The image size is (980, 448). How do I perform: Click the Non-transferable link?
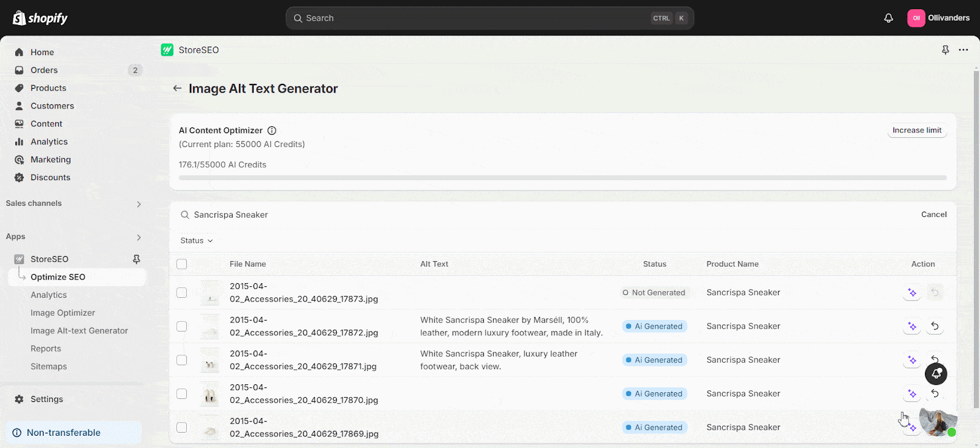point(64,433)
